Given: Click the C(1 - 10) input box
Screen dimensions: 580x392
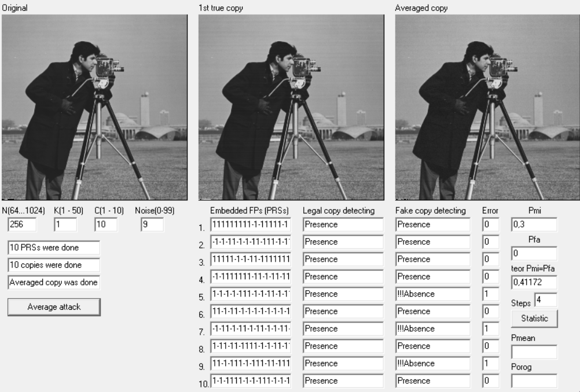Looking at the screenshot, I should [x=106, y=224].
